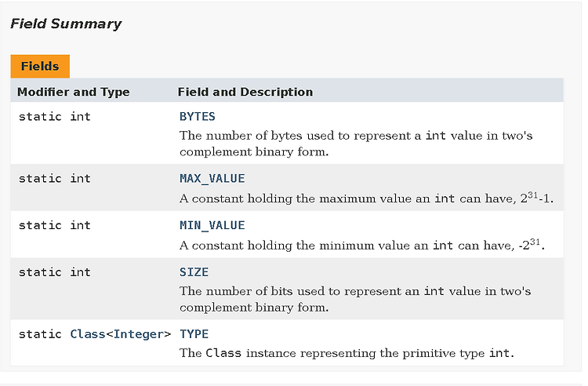The image size is (588, 386).
Task: Click the primitive type int Class instance description
Action: pos(347,353)
